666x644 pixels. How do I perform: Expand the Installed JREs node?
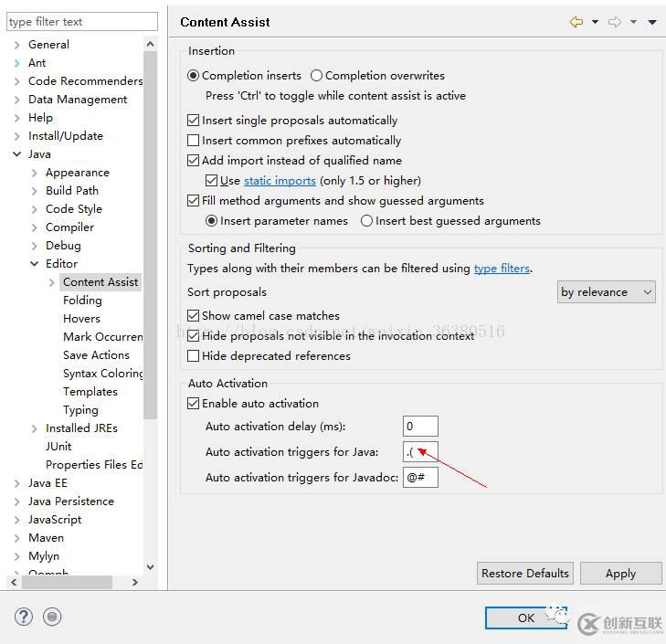point(35,428)
